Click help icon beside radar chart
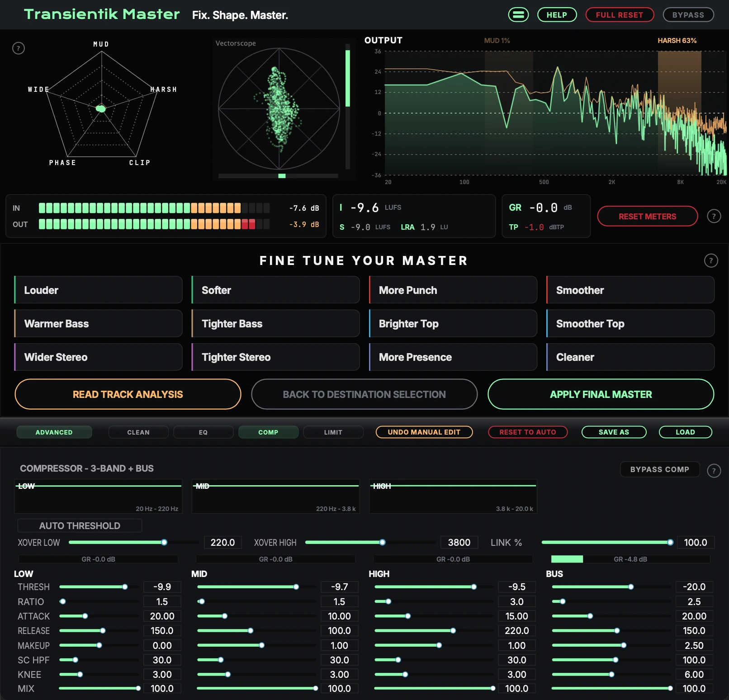 click(19, 48)
